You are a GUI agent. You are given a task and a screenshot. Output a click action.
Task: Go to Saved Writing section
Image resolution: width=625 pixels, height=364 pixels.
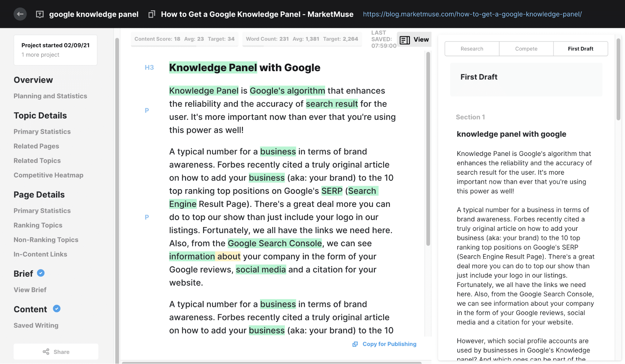click(36, 325)
